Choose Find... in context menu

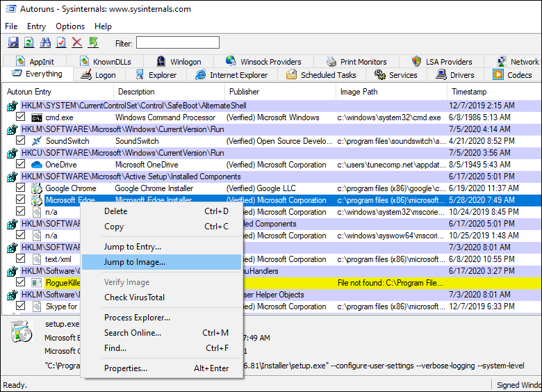(162, 348)
